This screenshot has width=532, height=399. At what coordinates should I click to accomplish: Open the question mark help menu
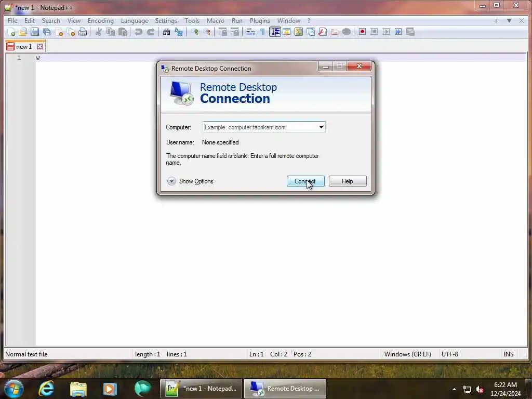click(309, 21)
